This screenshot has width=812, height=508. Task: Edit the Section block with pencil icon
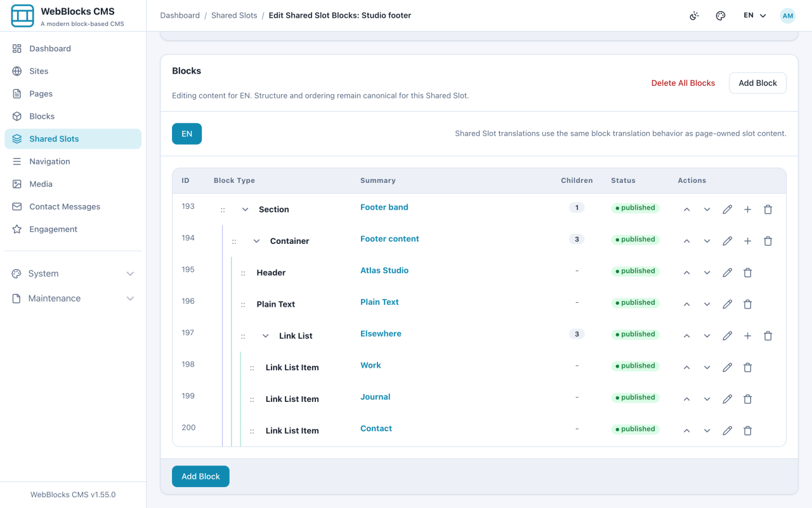(x=727, y=210)
